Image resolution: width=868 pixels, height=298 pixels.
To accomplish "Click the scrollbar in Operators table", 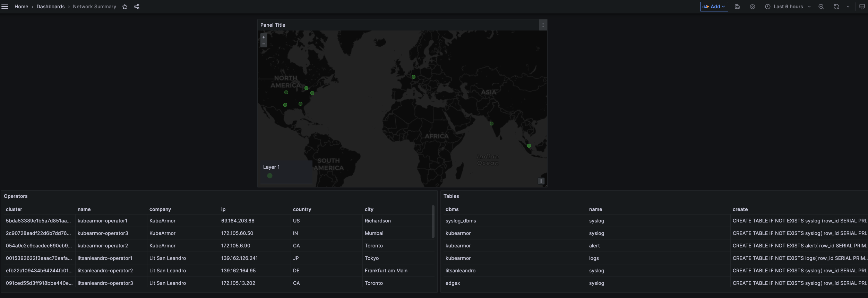I will (x=433, y=222).
